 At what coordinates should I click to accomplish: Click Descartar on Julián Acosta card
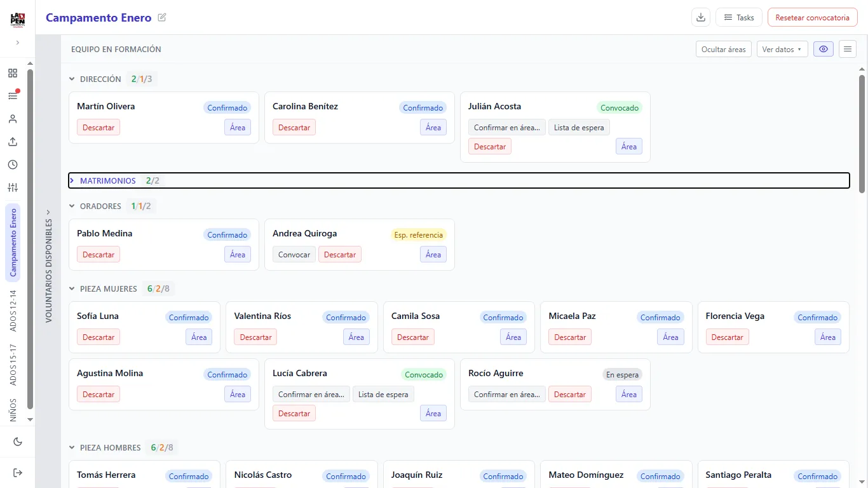(490, 146)
